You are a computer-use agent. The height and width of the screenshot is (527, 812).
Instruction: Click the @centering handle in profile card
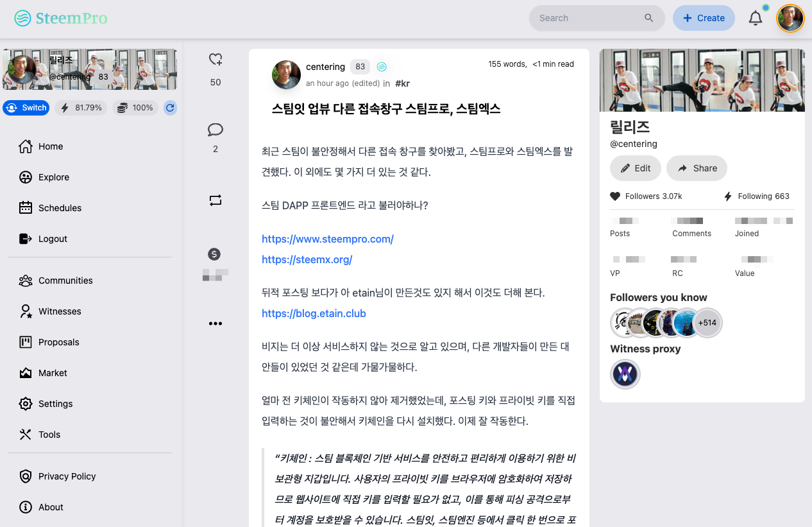pos(634,144)
